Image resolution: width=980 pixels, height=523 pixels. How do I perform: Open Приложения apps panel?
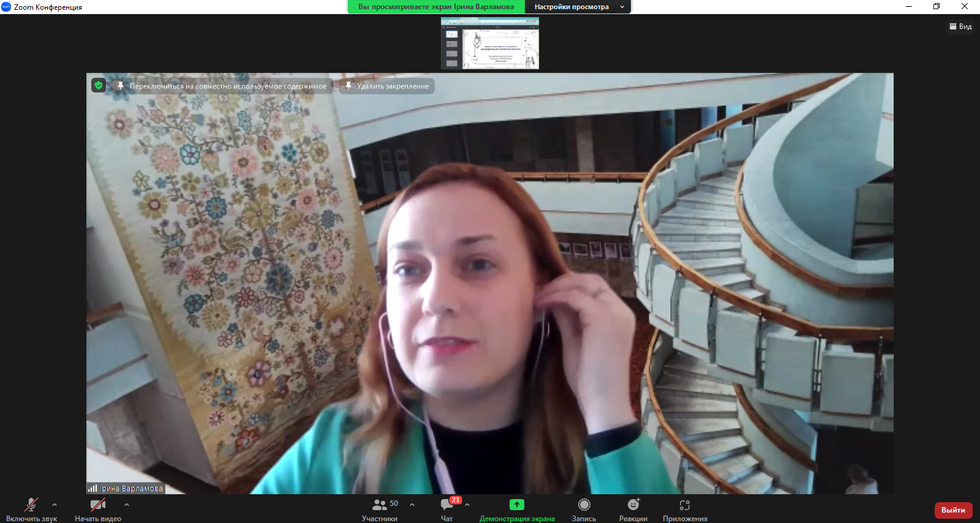tap(685, 510)
